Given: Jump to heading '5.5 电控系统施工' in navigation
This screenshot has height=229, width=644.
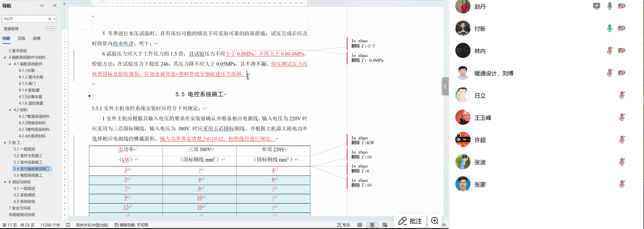Looking at the screenshot, I should pos(28,175).
